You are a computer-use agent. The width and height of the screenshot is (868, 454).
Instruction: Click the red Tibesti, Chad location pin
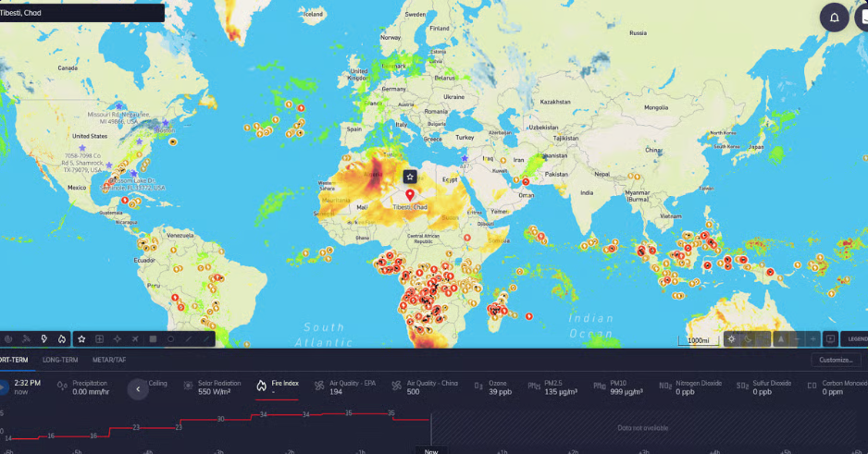tap(411, 195)
